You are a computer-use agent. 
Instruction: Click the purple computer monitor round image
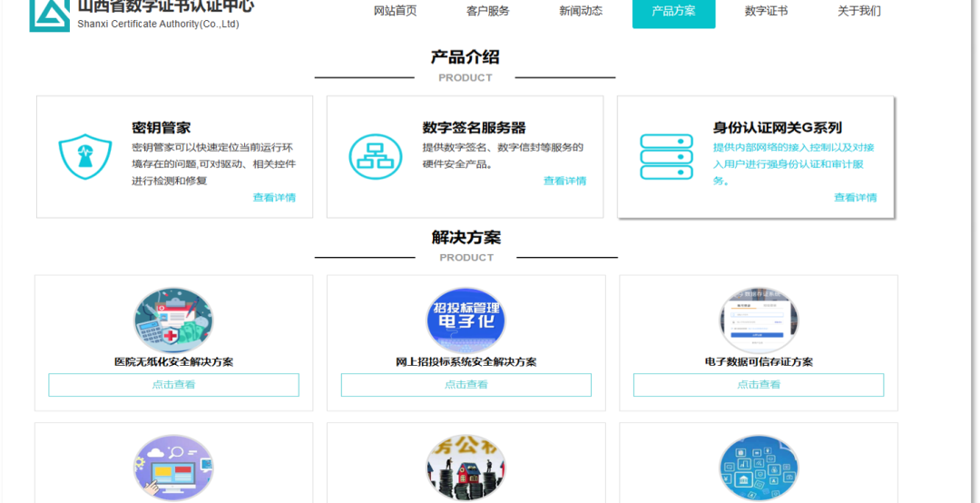tap(173, 468)
